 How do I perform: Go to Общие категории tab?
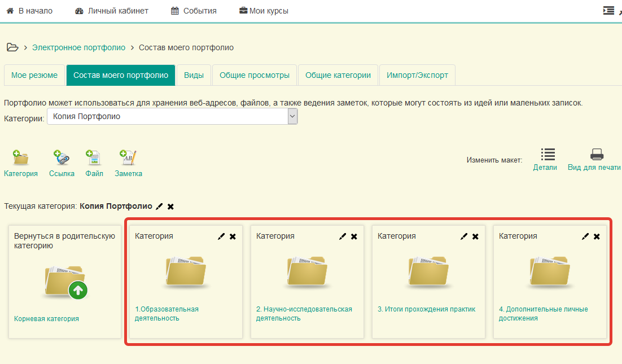click(x=338, y=75)
